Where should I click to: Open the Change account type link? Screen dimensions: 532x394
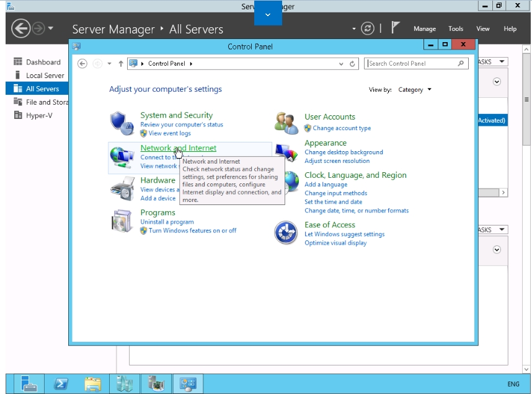pos(342,128)
